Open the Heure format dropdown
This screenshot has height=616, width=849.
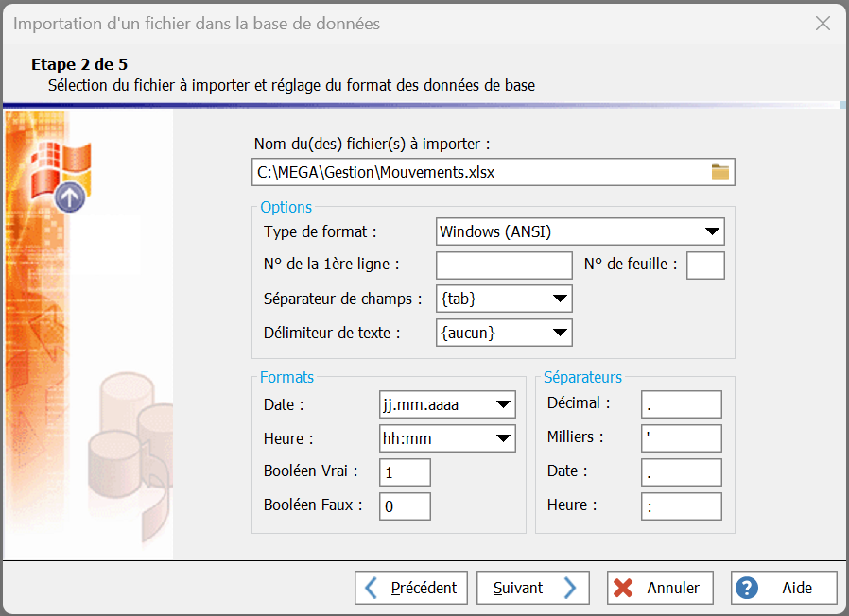[503, 438]
